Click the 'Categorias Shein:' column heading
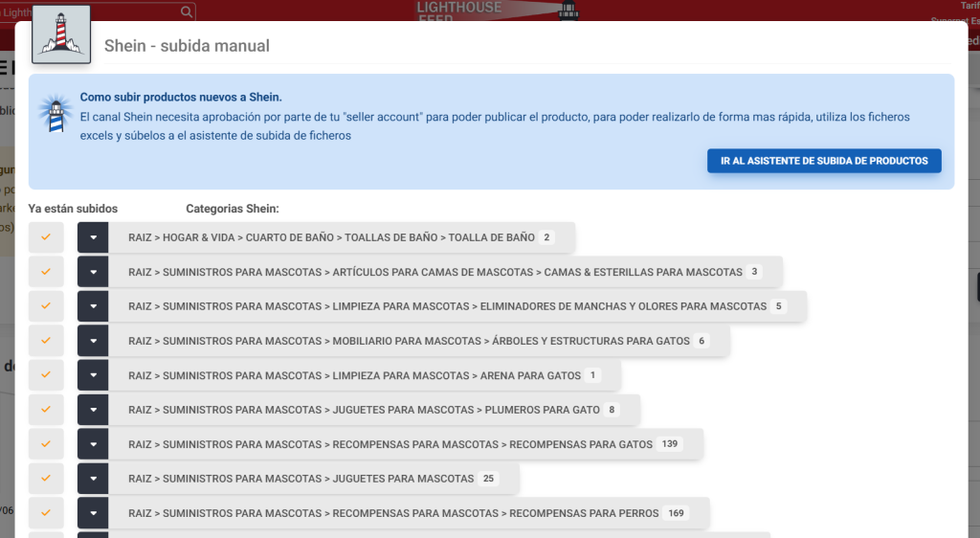The width and height of the screenshot is (980, 538). [233, 209]
